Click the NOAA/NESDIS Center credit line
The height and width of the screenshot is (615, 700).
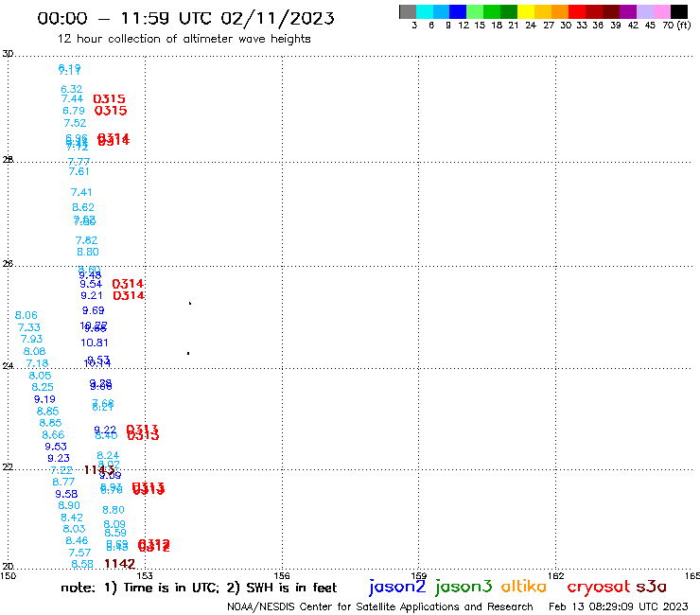(x=380, y=607)
